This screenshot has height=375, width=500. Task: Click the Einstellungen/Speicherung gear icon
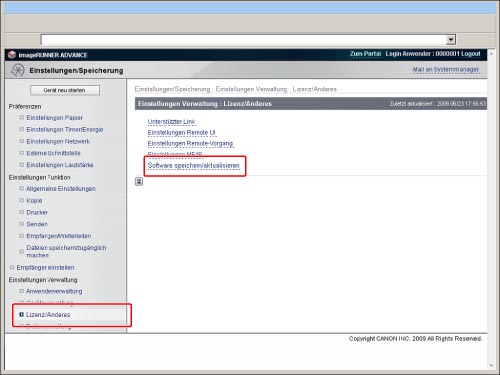pos(18,70)
